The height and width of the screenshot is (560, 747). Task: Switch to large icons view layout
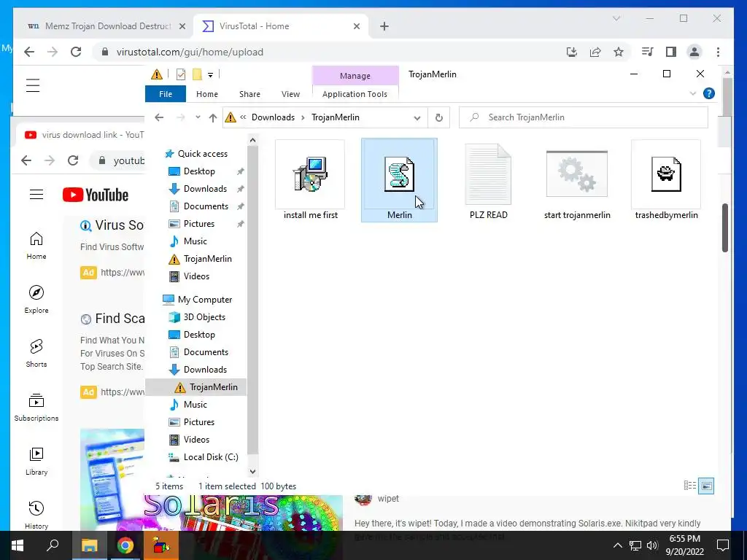point(706,486)
